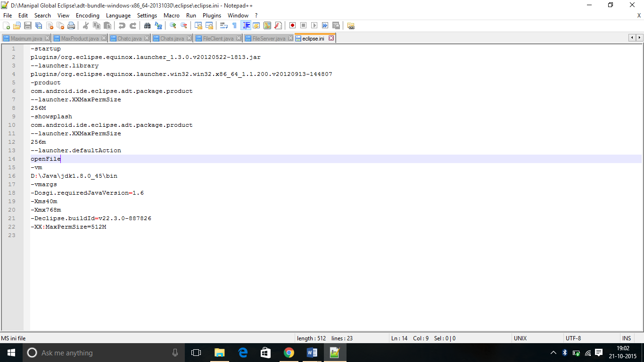Click the INS insert mode indicator

(x=627, y=338)
